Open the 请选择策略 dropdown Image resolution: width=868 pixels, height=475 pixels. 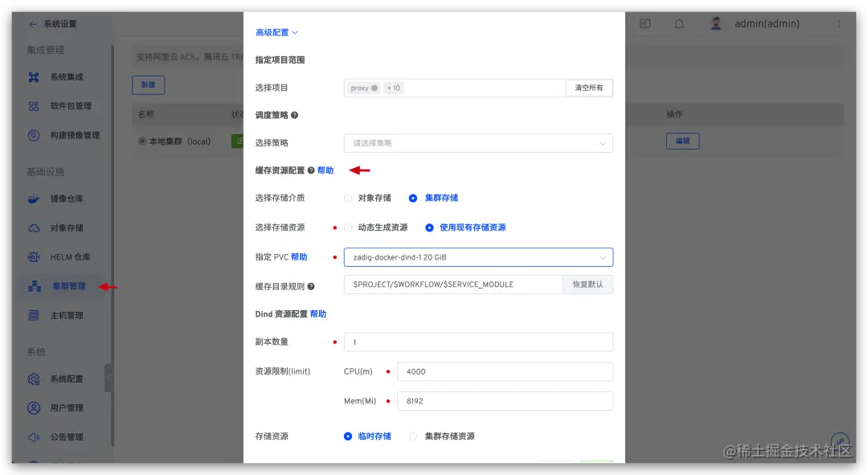point(478,141)
